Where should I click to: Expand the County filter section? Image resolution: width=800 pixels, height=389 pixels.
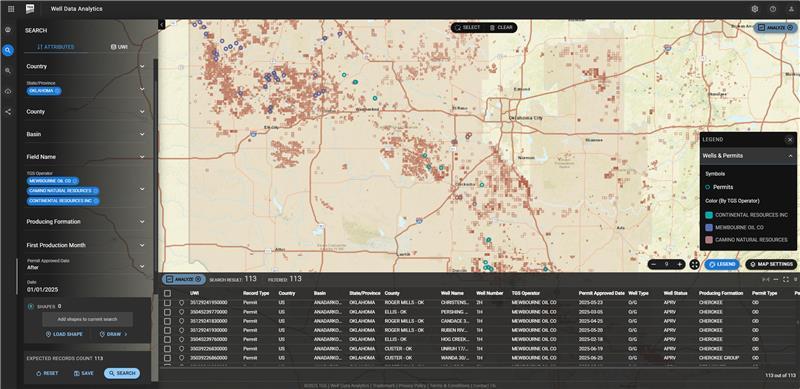(86, 112)
